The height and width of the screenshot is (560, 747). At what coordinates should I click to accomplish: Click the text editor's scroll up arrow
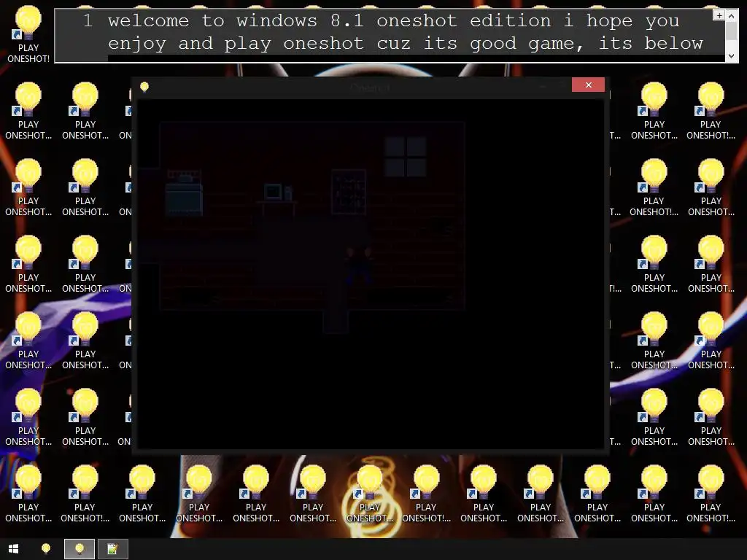tap(731, 16)
